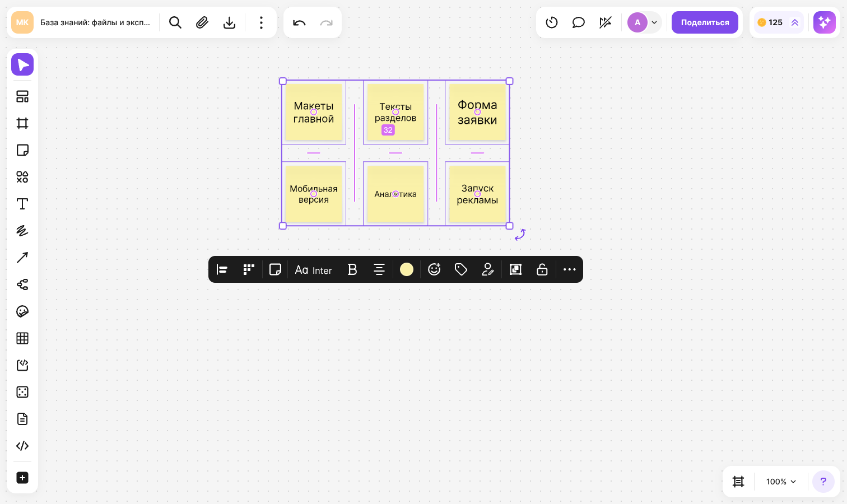Screen dimensions: 847x504
Task: Toggle the lock on selected notes
Action: 542,269
